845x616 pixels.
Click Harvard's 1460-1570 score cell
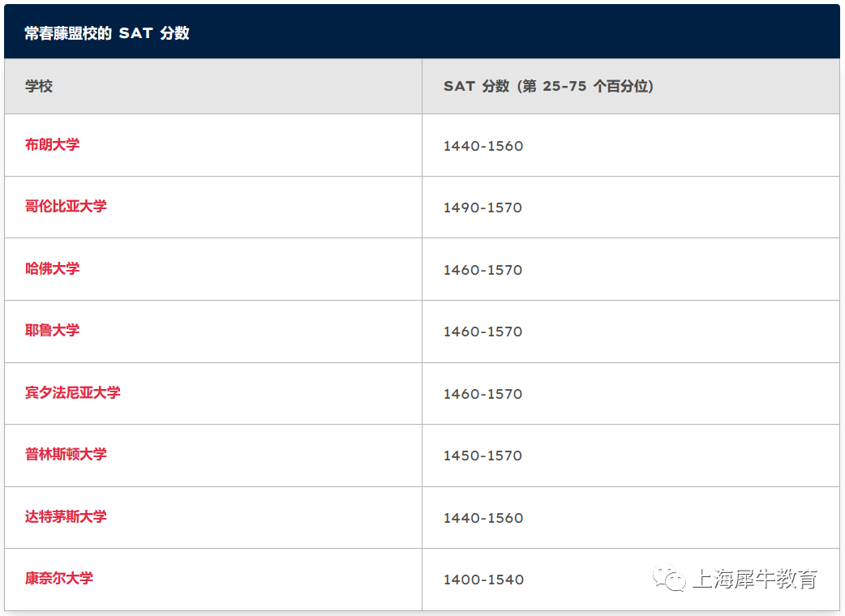(x=483, y=270)
